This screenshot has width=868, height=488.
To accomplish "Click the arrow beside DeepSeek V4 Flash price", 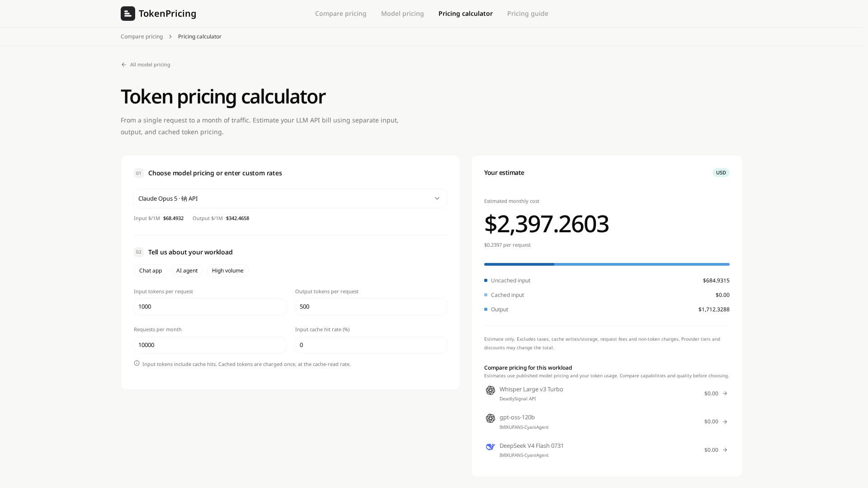I will point(725,450).
